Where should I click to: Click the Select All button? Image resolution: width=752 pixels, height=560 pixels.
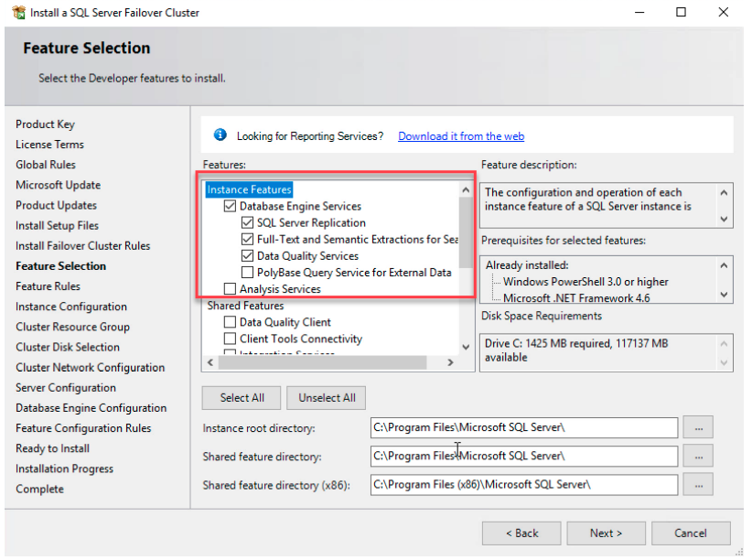pos(242,398)
